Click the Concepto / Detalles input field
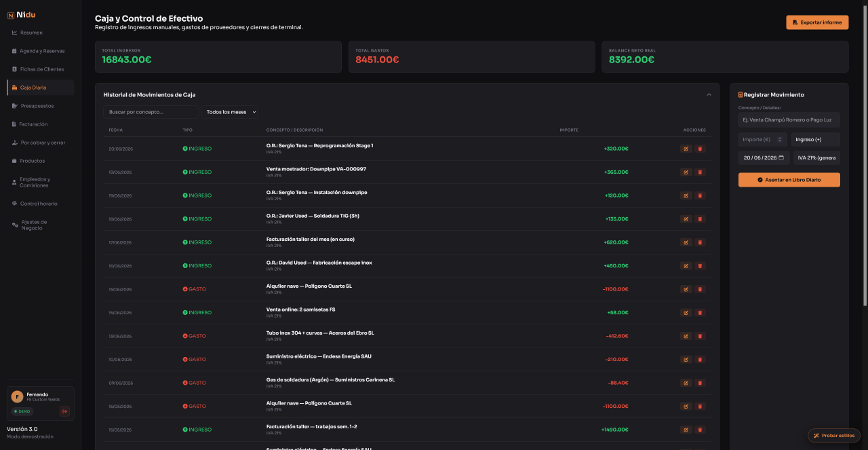The image size is (868, 450). point(789,119)
